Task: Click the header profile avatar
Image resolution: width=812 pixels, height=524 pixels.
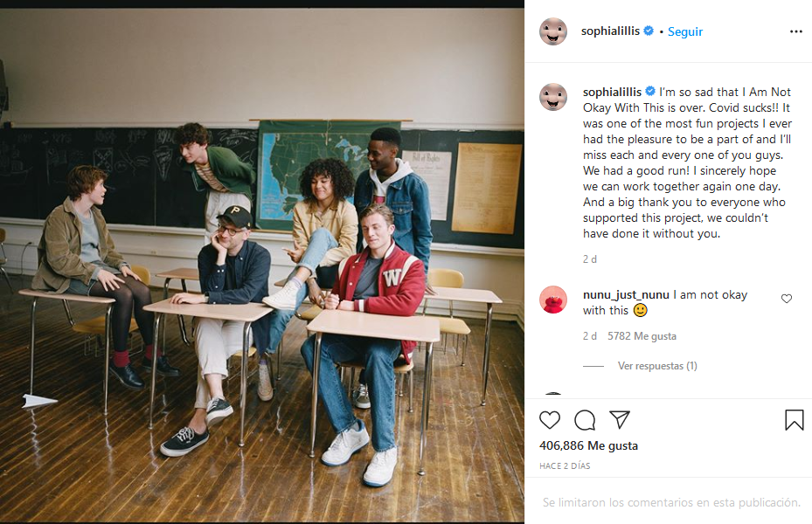Action: pyautogui.click(x=553, y=31)
